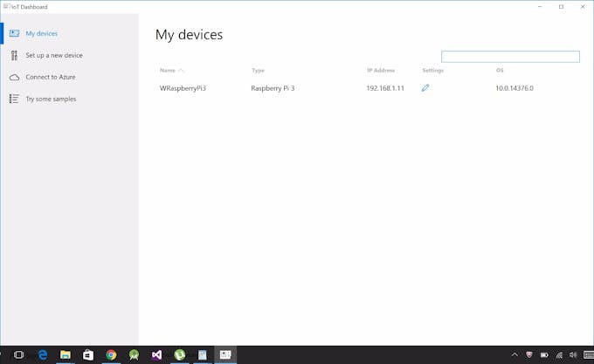This screenshot has height=364, width=594.
Task: Sort devices by the Name column header
Action: (168, 71)
